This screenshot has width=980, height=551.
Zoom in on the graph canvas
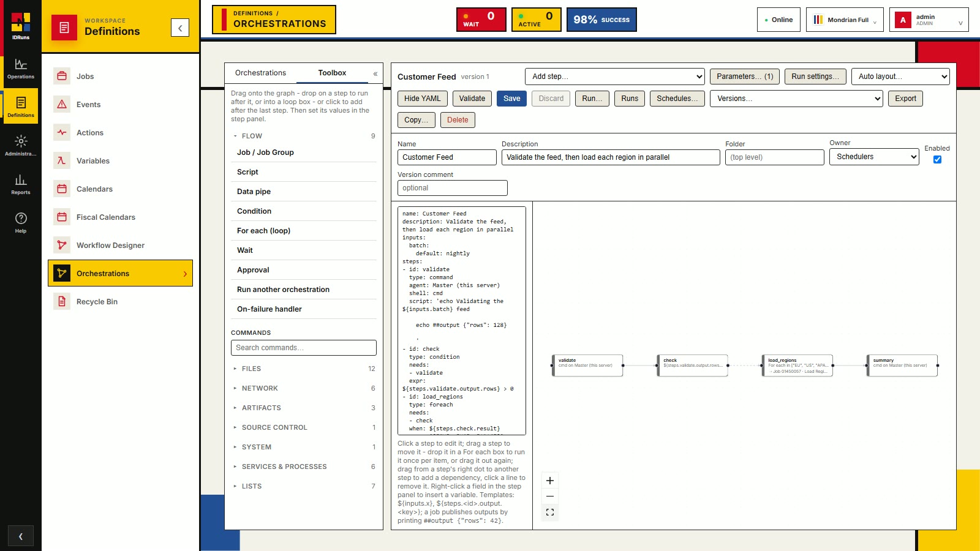coord(550,481)
